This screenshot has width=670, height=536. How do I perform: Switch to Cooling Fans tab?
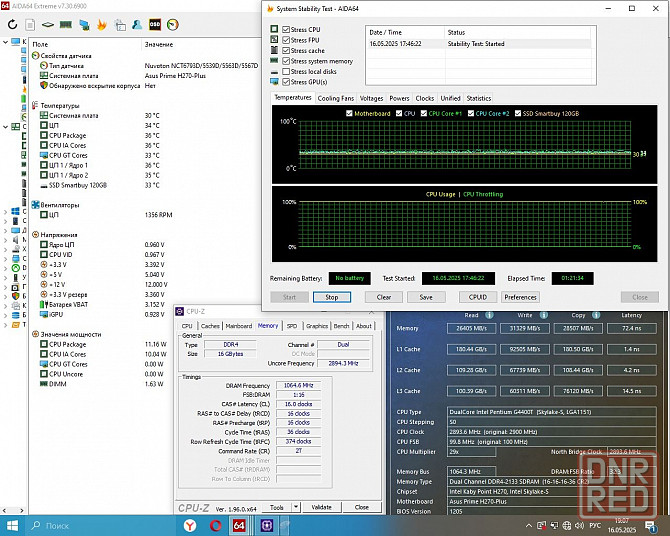pos(336,98)
